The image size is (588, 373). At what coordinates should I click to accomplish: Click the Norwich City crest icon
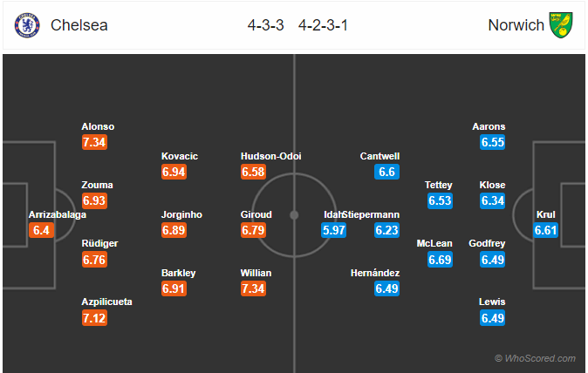click(561, 25)
